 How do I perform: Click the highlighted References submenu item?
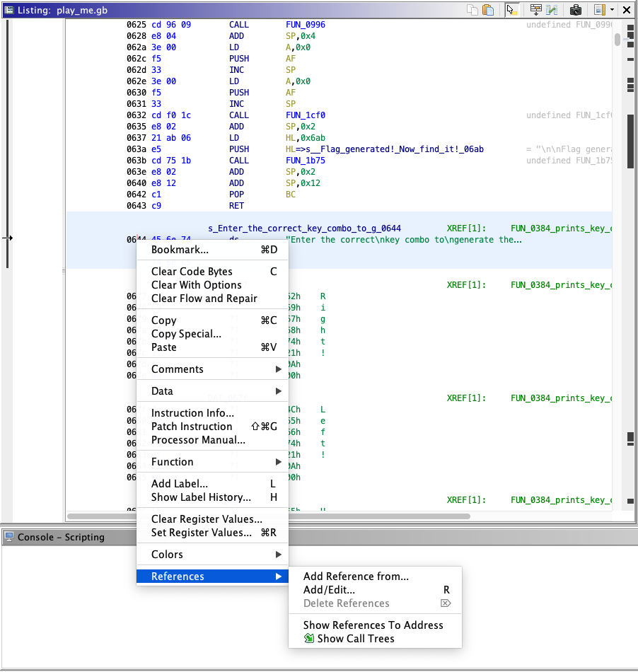(x=212, y=577)
